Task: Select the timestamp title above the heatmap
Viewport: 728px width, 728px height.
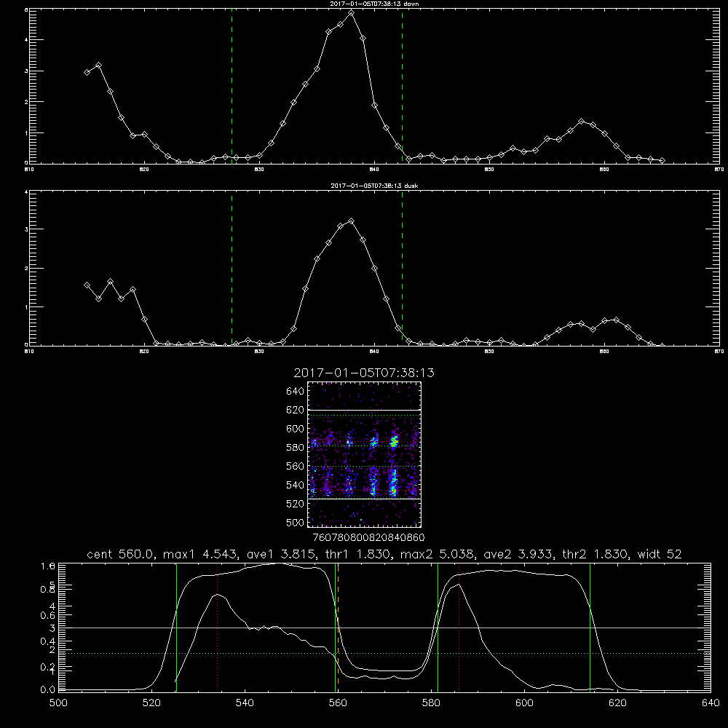Action: click(364, 373)
